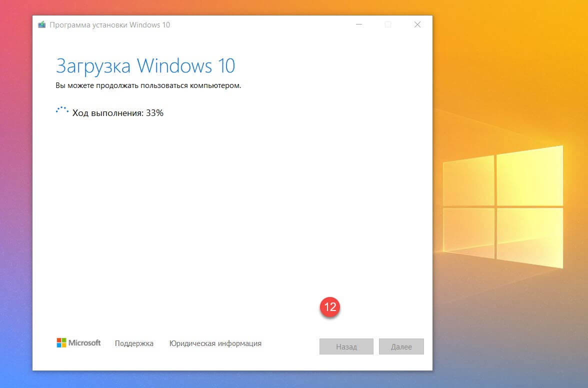588x388 pixels.
Task: Click the Назад button
Action: [346, 346]
